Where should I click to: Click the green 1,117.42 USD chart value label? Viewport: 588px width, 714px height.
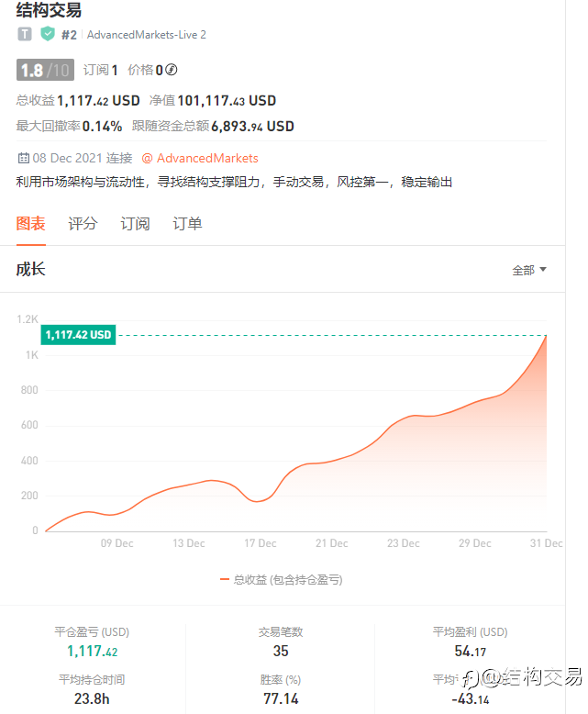tap(78, 335)
